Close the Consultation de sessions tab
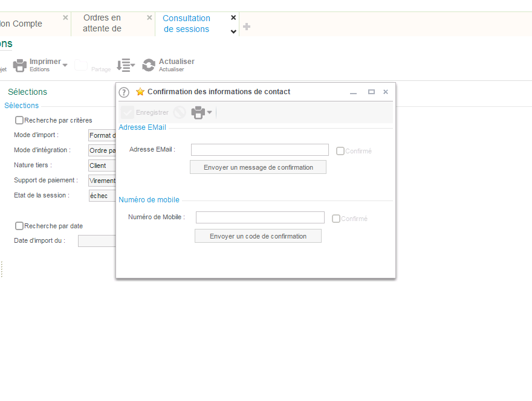 pyautogui.click(x=233, y=18)
